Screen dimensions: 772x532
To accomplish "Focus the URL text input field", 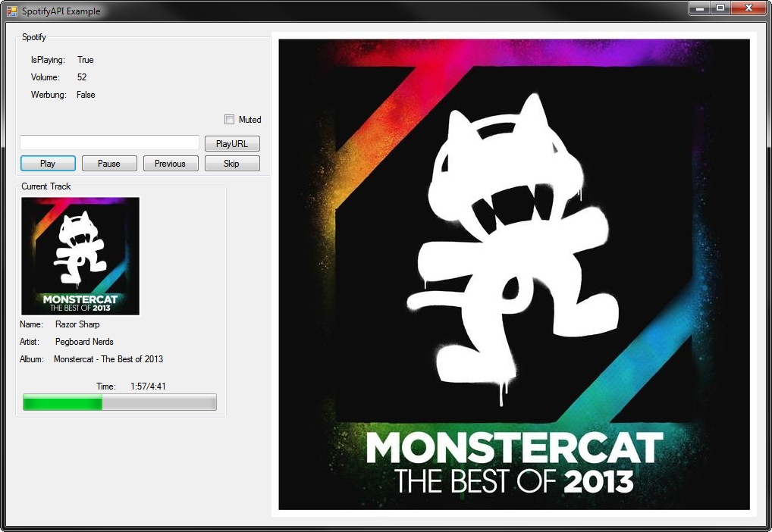I will point(109,142).
